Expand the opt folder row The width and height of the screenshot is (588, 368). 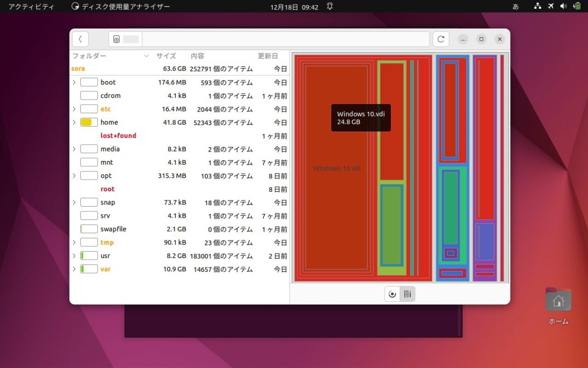(x=74, y=176)
